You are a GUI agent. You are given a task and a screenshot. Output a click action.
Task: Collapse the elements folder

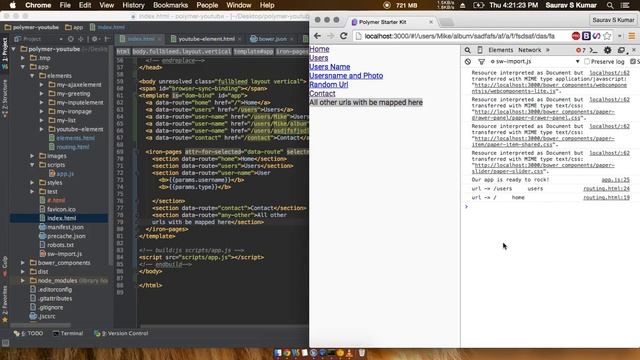click(32, 76)
